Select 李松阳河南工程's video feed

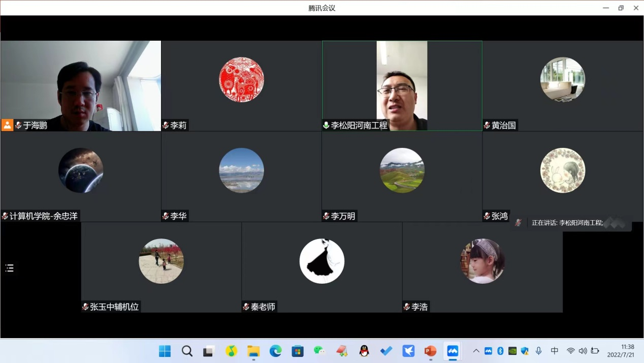[402, 86]
